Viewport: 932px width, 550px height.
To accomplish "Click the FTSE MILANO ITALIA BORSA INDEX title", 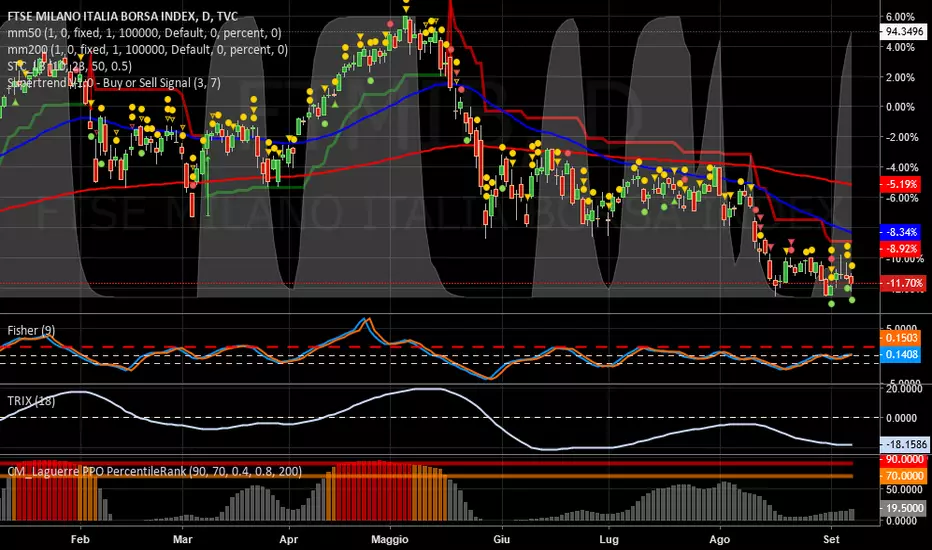I will 122,17.
